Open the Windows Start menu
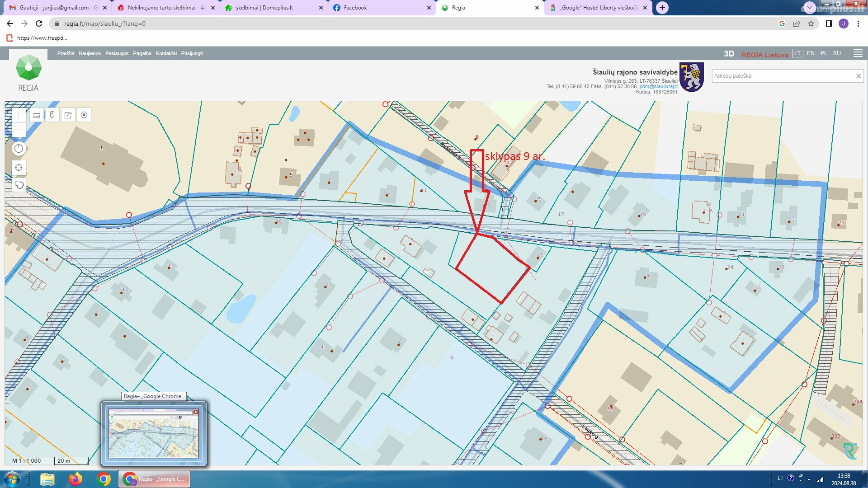 [12, 479]
